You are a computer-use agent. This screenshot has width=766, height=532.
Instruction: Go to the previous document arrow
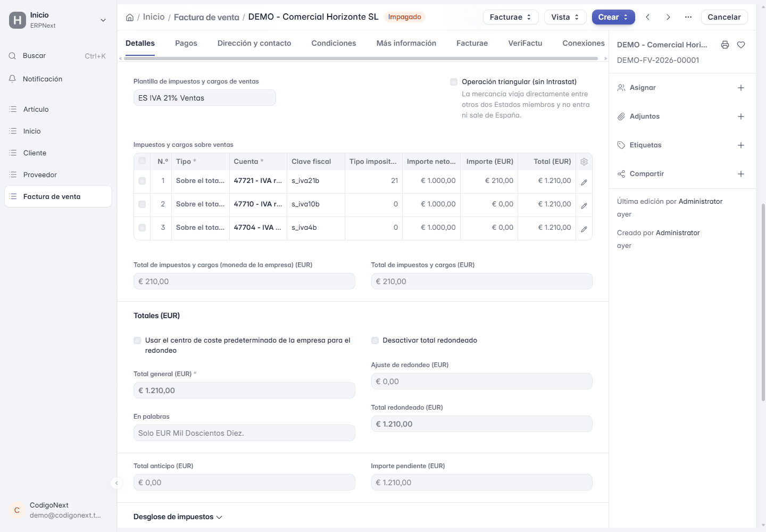pos(648,17)
